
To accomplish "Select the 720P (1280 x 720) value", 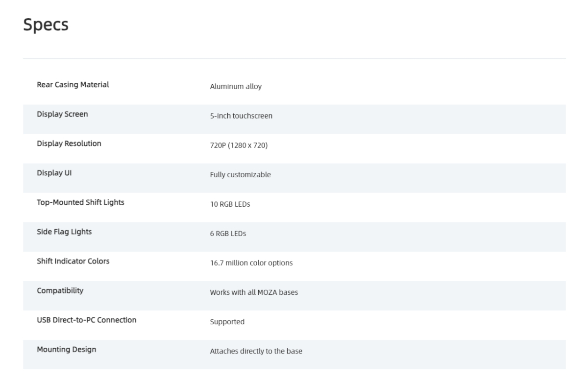I will (239, 145).
